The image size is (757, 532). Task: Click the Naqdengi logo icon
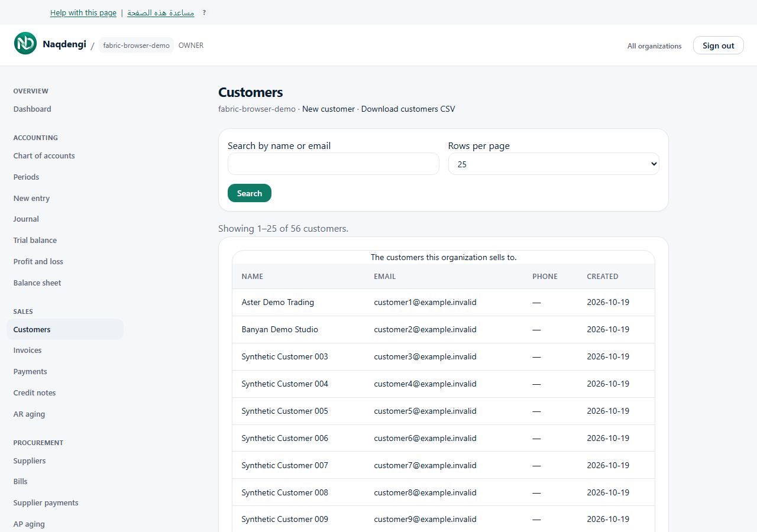[x=25, y=43]
